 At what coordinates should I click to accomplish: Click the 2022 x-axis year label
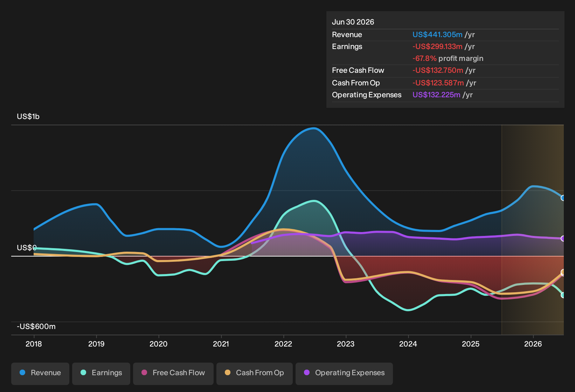pyautogui.click(x=283, y=344)
